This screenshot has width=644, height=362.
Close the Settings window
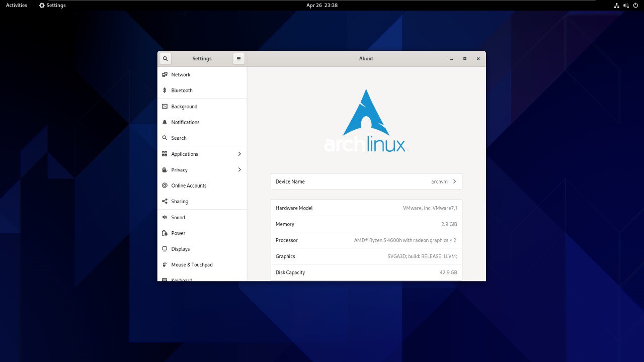click(478, 58)
